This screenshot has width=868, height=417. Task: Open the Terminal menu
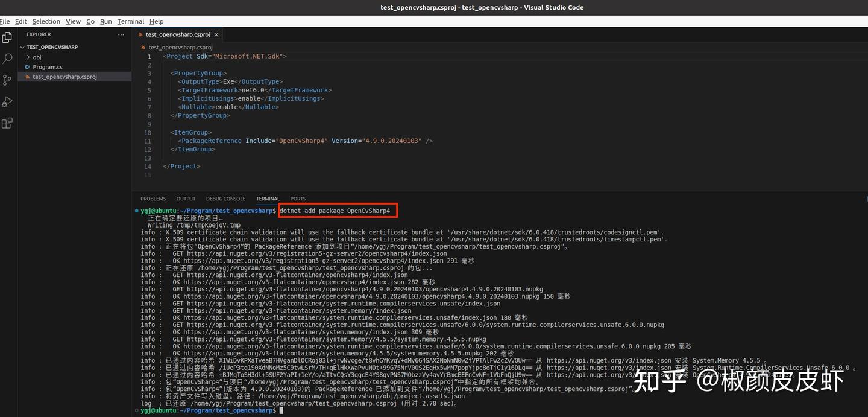point(130,21)
